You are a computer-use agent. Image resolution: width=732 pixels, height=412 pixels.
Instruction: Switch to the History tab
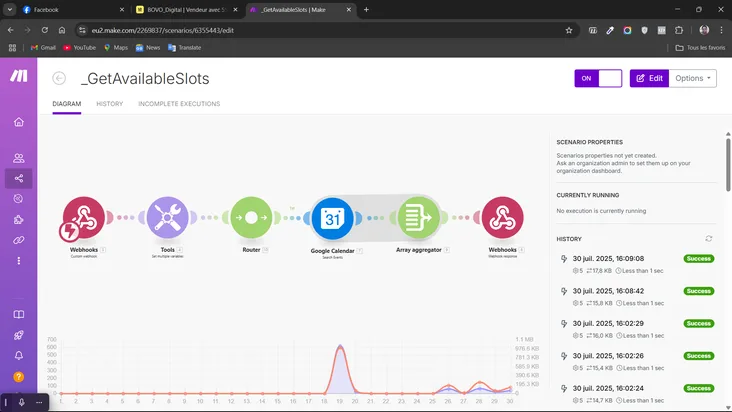[x=109, y=104]
